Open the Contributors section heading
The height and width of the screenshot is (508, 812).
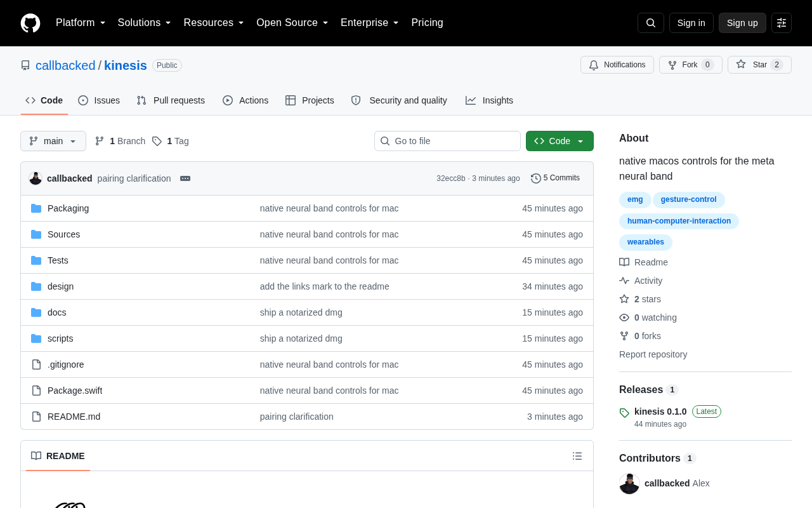coord(658,458)
